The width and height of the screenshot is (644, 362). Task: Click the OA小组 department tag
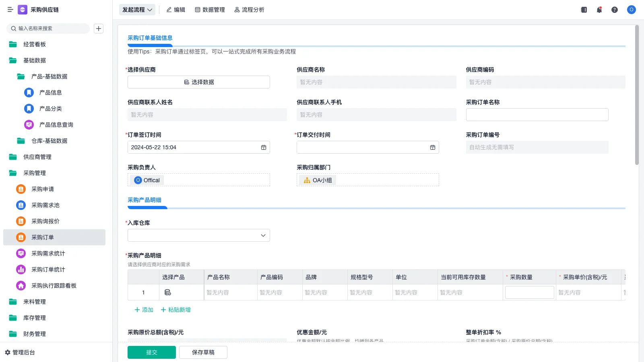click(x=318, y=180)
